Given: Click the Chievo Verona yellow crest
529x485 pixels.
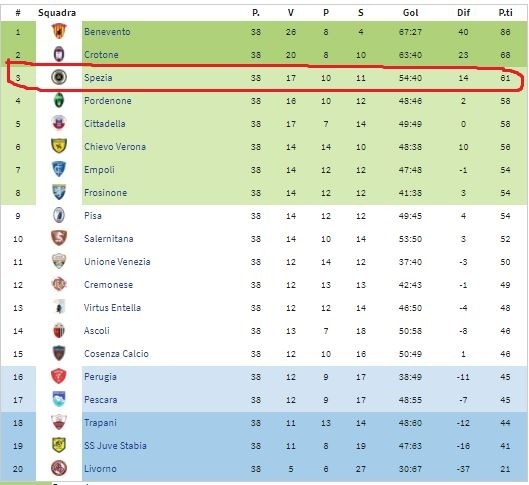Looking at the screenshot, I should point(59,146).
